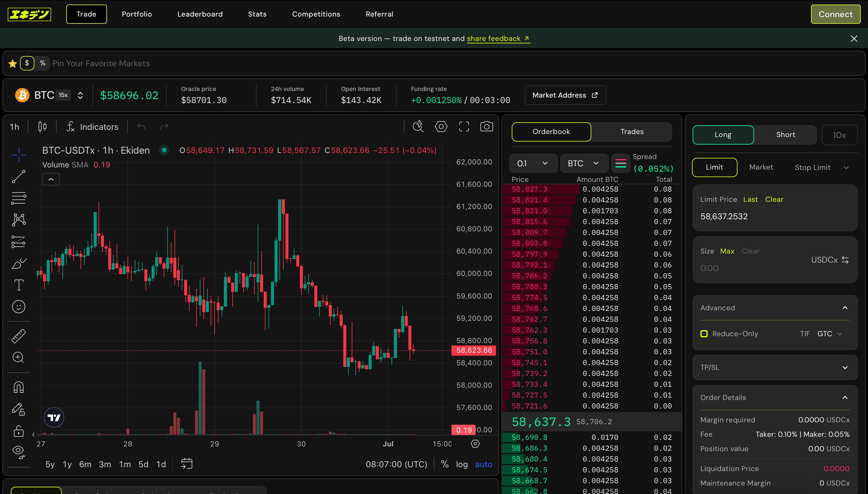The width and height of the screenshot is (868, 494).
Task: Open the BTC market selector arrows
Action: [x=80, y=95]
